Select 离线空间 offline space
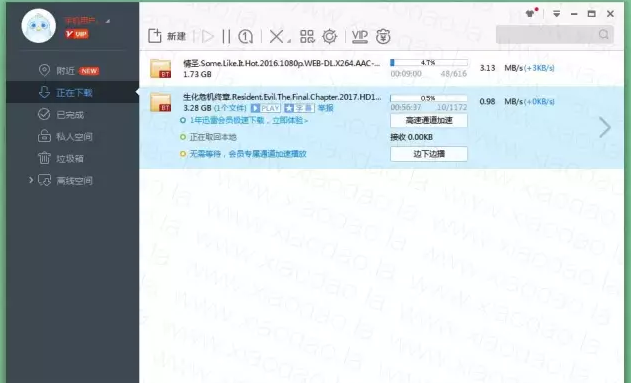The width and height of the screenshot is (631, 383). pos(65,180)
